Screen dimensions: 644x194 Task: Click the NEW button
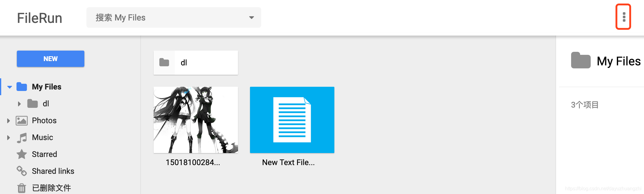point(51,59)
